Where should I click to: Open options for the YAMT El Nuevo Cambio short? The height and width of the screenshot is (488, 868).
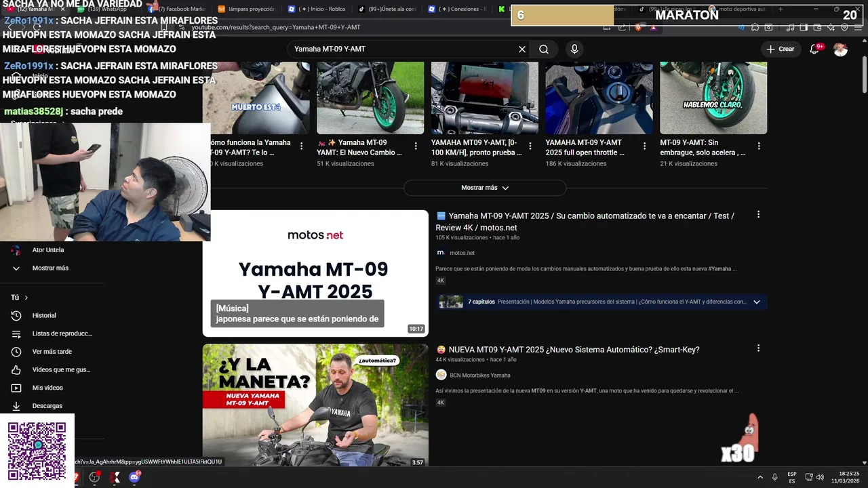click(x=416, y=146)
